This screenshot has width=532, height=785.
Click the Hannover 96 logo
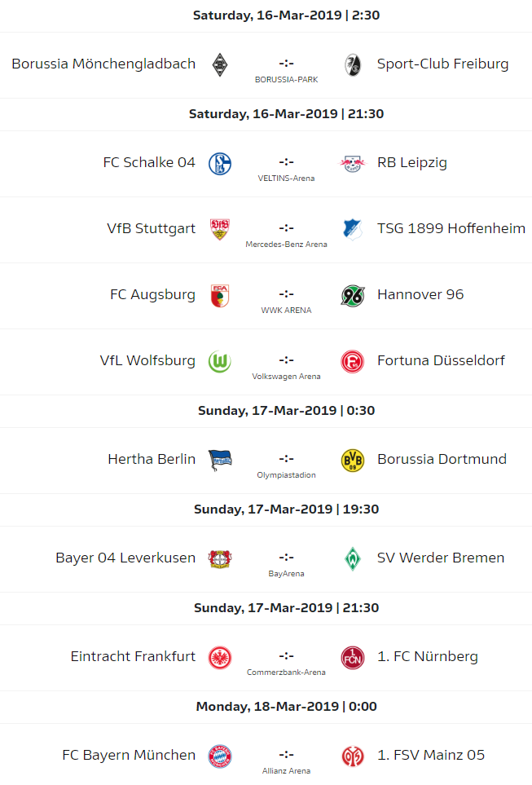tap(353, 295)
